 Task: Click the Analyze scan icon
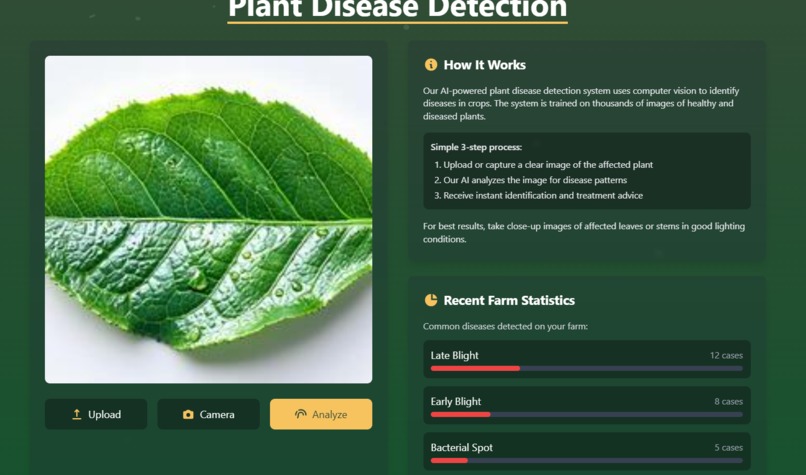[301, 414]
